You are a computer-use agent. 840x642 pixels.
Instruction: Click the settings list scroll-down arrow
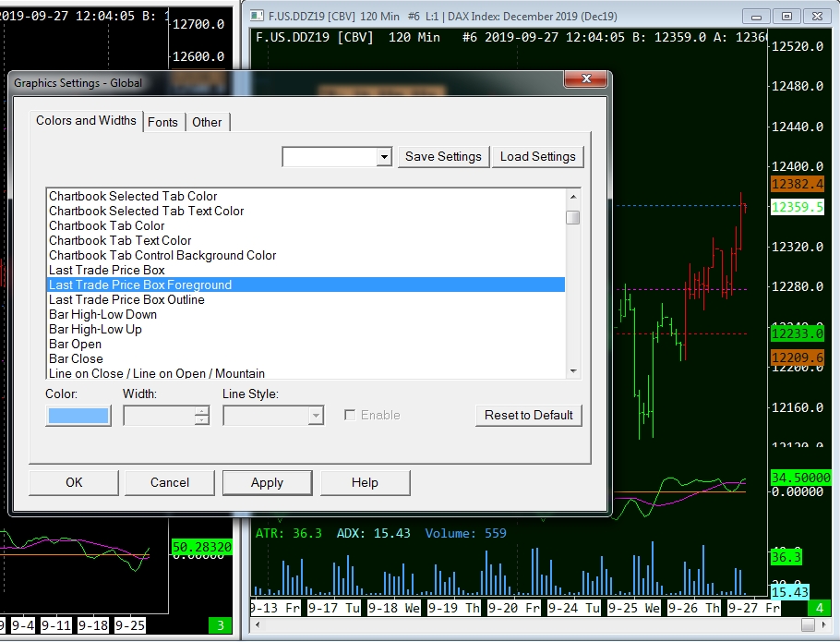point(573,371)
